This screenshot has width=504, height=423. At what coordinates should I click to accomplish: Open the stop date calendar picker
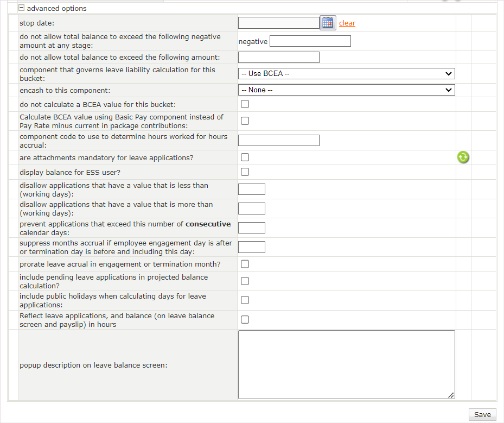point(328,23)
